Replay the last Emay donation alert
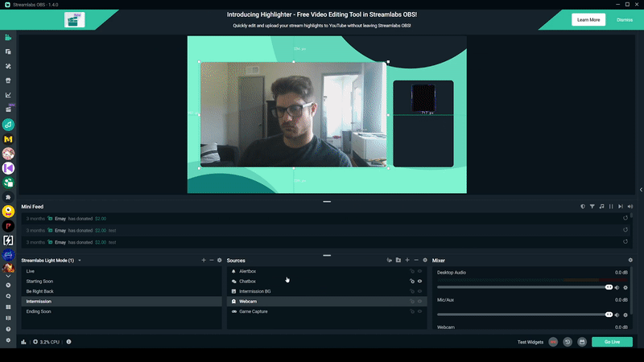 pos(625,242)
